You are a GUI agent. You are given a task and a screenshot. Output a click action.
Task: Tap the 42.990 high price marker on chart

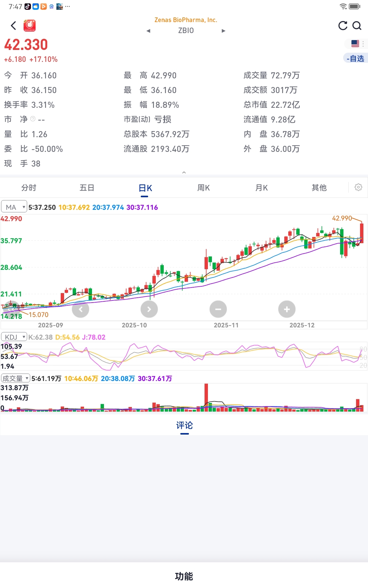pos(342,218)
